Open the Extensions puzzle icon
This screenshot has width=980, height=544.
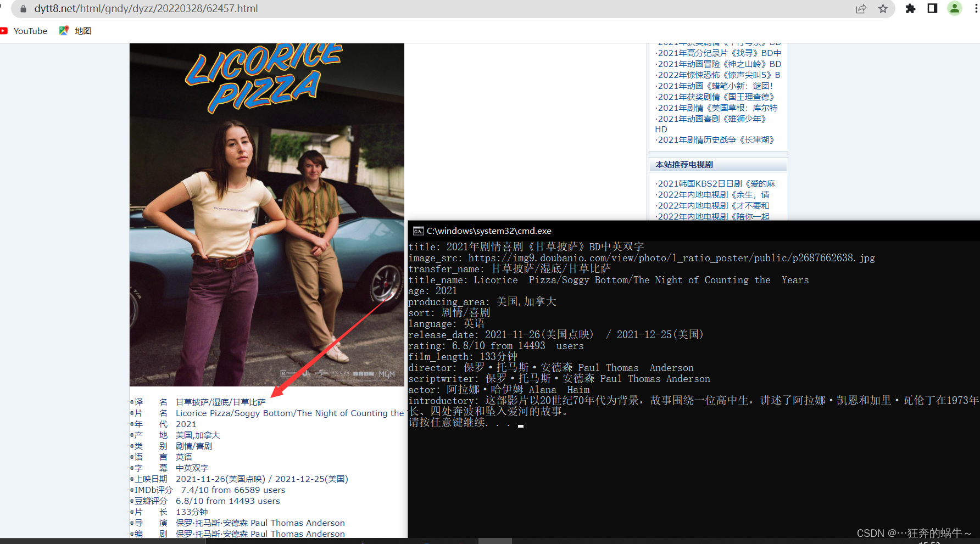tap(910, 9)
